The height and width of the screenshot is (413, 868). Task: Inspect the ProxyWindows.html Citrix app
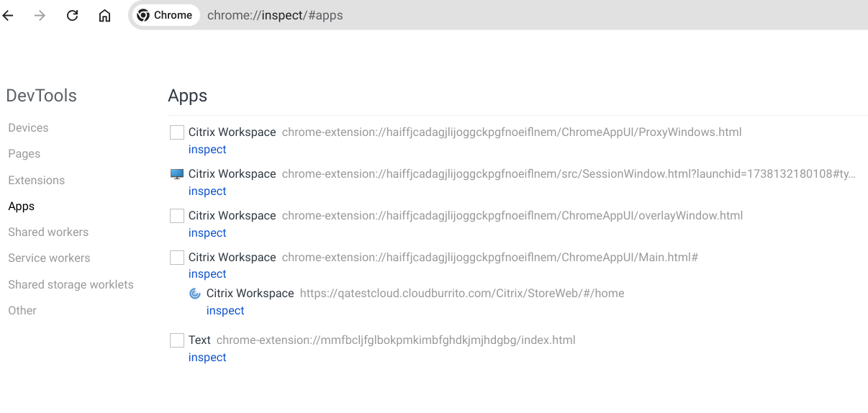click(207, 150)
